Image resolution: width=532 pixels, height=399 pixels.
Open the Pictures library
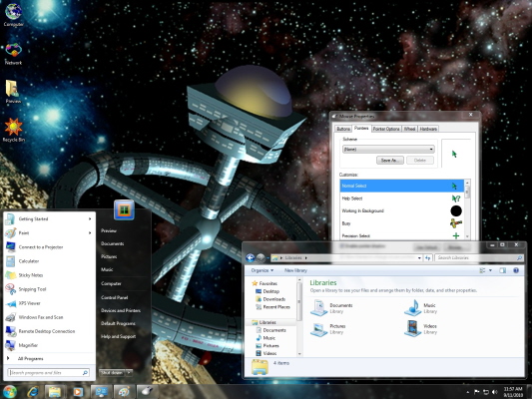pos(328,329)
